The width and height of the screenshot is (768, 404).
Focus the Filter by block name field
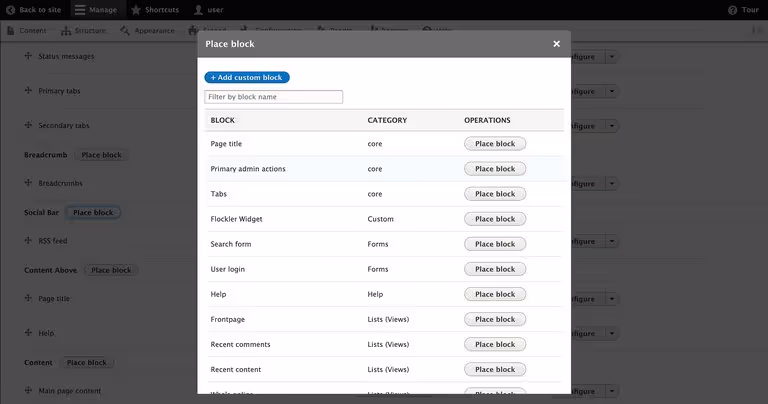click(x=273, y=97)
